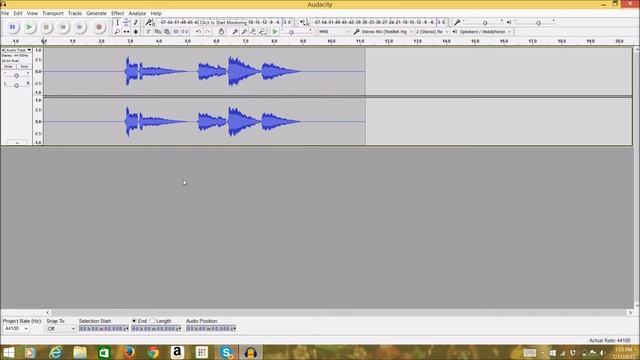Click the Pause transport button
640x360 pixels.
coord(13,27)
